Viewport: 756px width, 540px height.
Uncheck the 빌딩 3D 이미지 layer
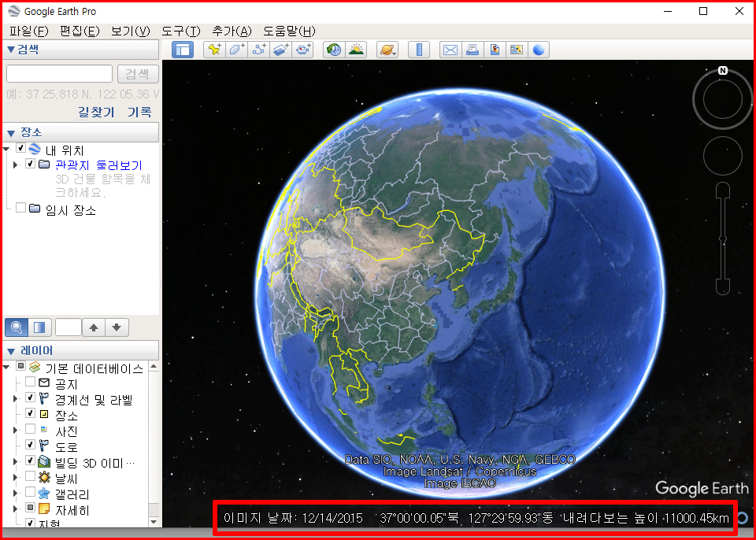[31, 460]
